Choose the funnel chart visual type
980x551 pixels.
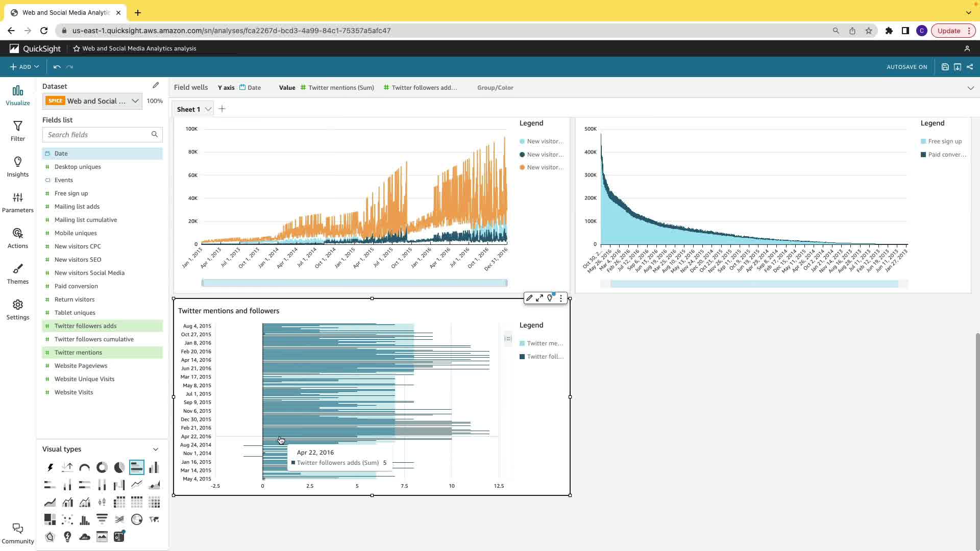click(x=102, y=519)
